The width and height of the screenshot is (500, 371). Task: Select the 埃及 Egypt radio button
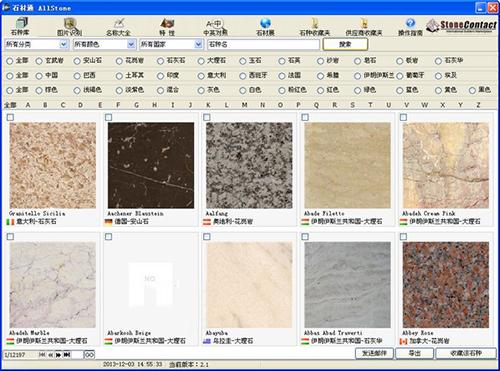point(438,76)
